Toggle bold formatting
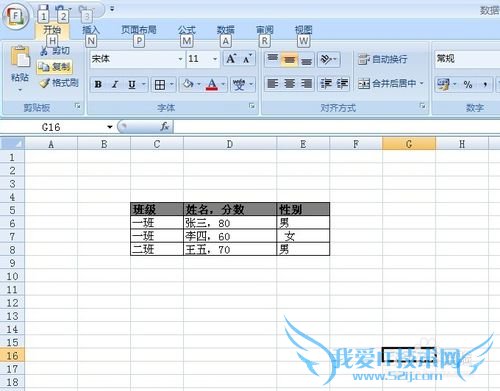Viewport: 500px width, 391px height. point(98,84)
